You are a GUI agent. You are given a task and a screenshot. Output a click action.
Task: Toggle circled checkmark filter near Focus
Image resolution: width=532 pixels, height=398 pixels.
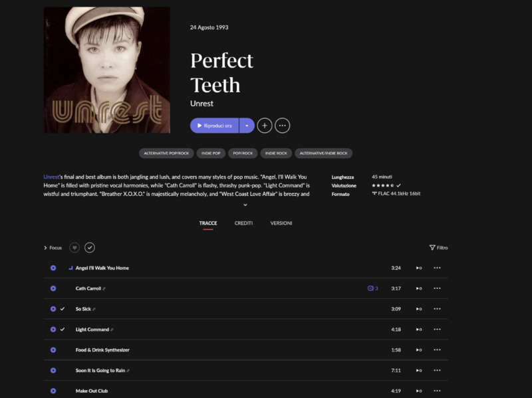click(x=90, y=248)
